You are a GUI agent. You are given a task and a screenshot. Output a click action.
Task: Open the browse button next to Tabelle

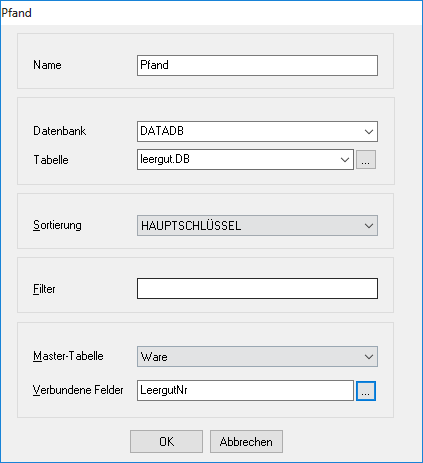point(366,160)
